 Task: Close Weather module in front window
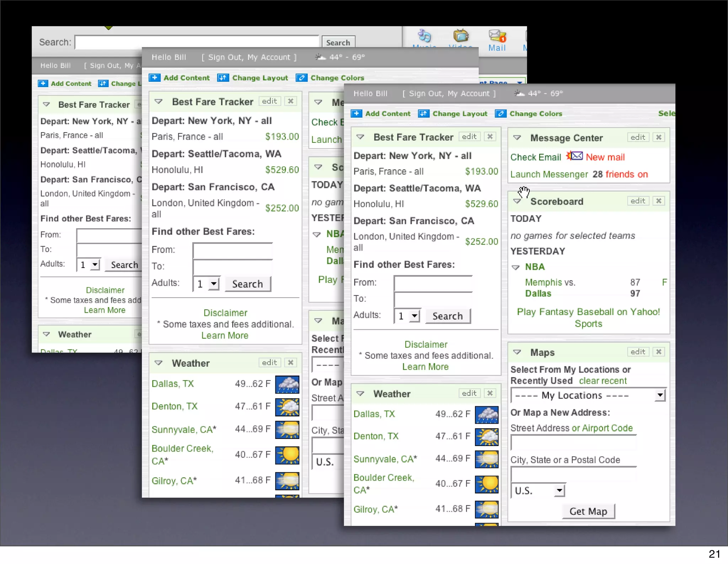(x=490, y=393)
